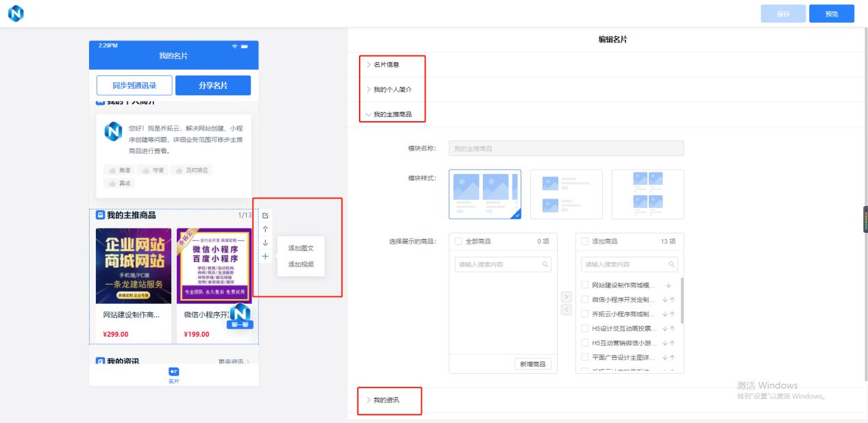Click the move-down arrow icon in floating toolbar

pos(266,244)
